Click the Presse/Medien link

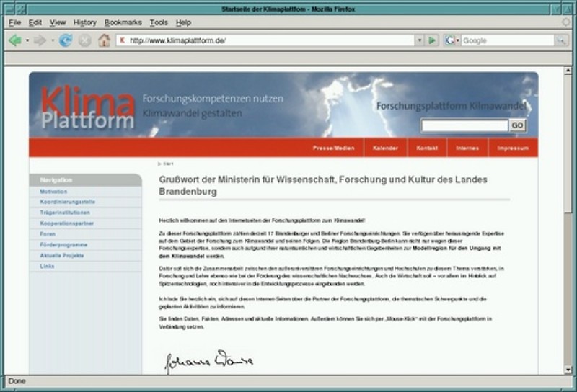333,148
